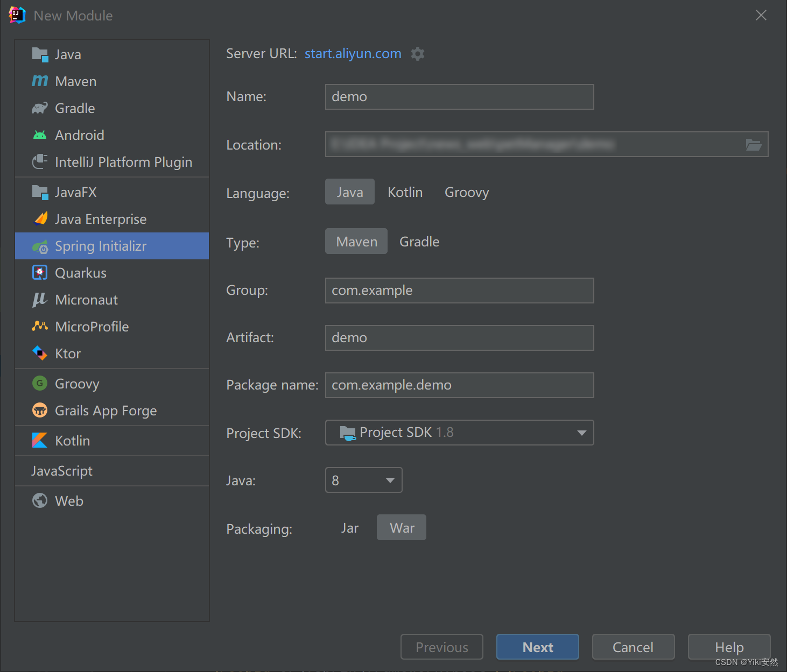Click the green Groovy G icon
This screenshot has width=787, height=672.
(40, 384)
